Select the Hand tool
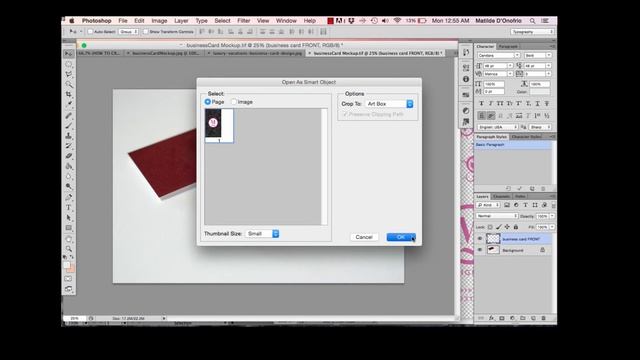Viewport: 640px width, 360px height. (x=69, y=238)
